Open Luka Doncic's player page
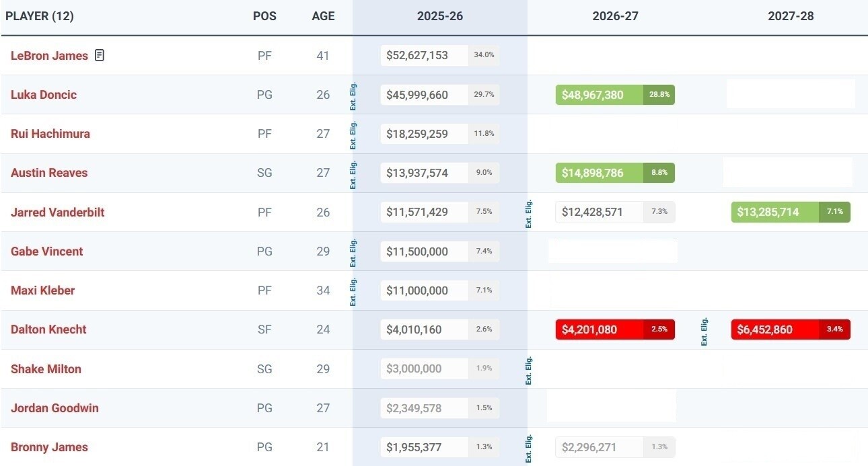Screen dimensions: 868x466 pos(44,95)
